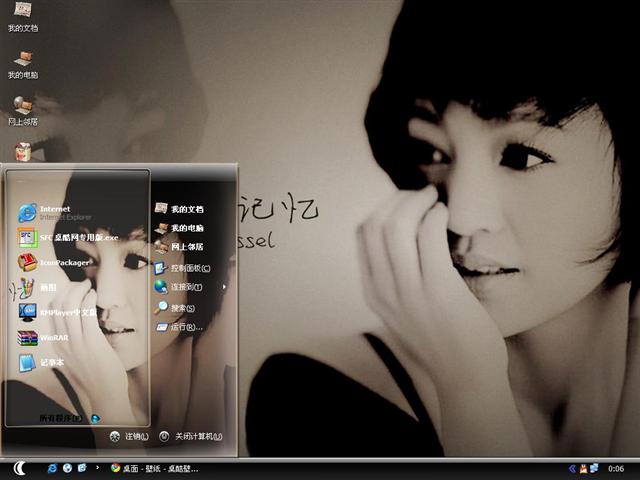640x480 pixels.
Task: Expand 连接到(T) submenu arrow
Action: point(224,287)
